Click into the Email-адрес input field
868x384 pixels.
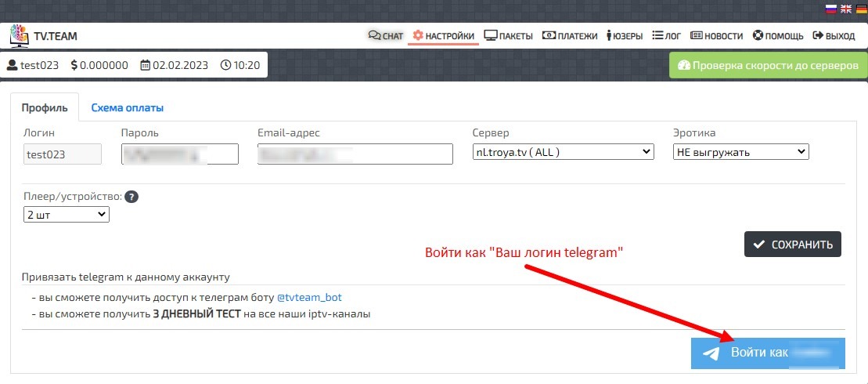355,154
